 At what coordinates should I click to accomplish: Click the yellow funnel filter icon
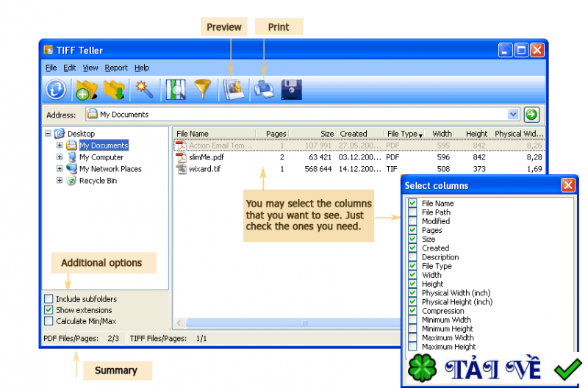click(203, 90)
